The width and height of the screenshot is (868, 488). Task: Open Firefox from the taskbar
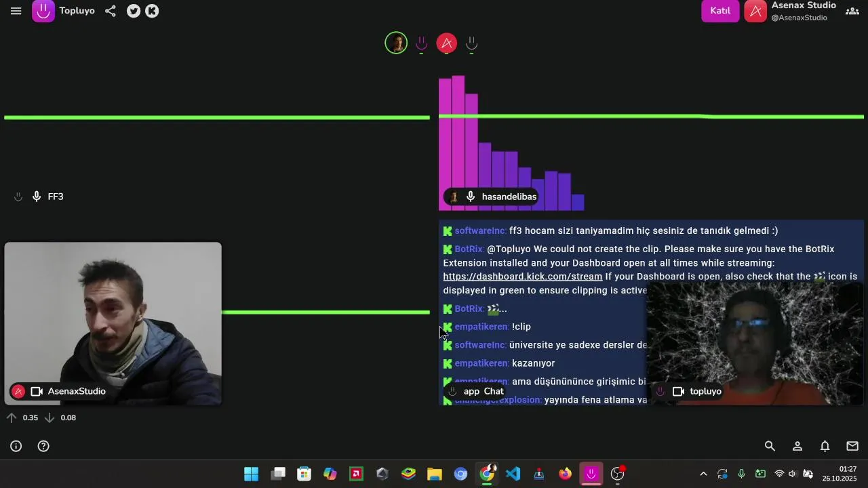click(565, 474)
